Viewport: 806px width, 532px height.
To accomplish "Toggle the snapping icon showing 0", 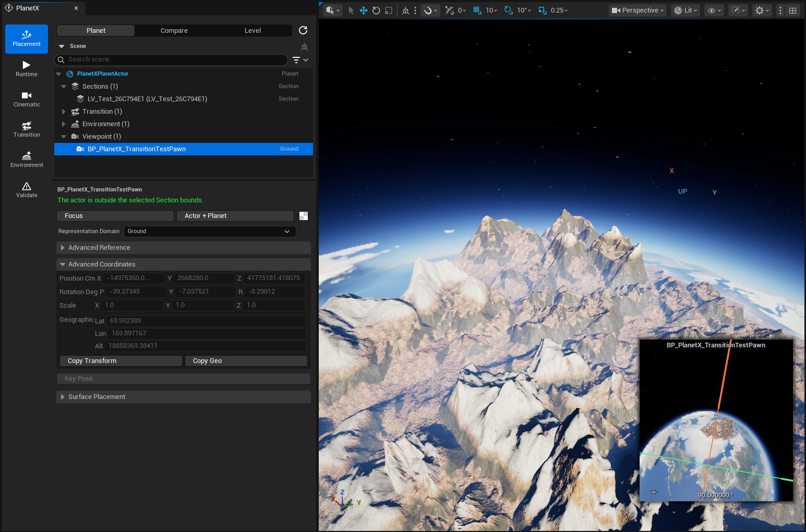I will click(450, 10).
